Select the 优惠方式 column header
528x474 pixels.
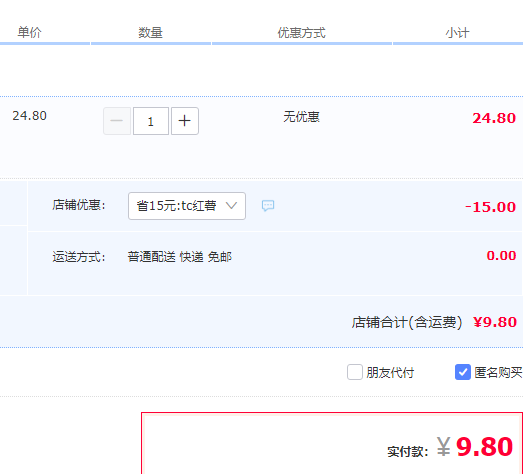301,33
